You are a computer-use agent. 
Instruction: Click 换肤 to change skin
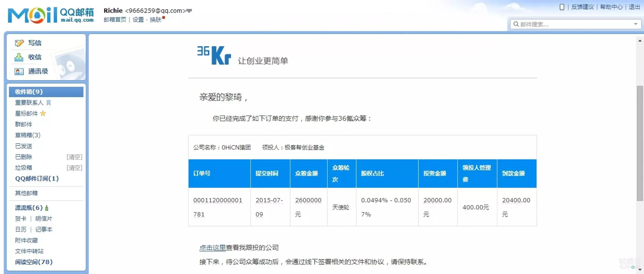click(x=155, y=20)
